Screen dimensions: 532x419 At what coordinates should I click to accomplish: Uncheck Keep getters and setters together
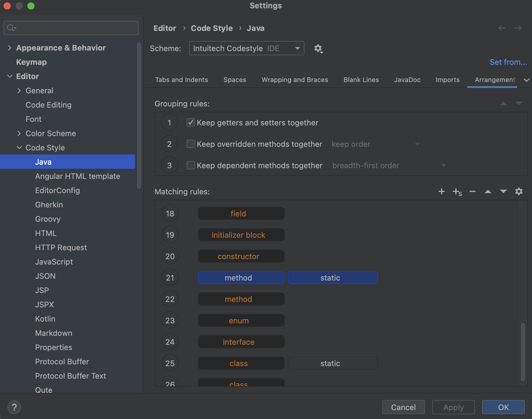coord(191,123)
